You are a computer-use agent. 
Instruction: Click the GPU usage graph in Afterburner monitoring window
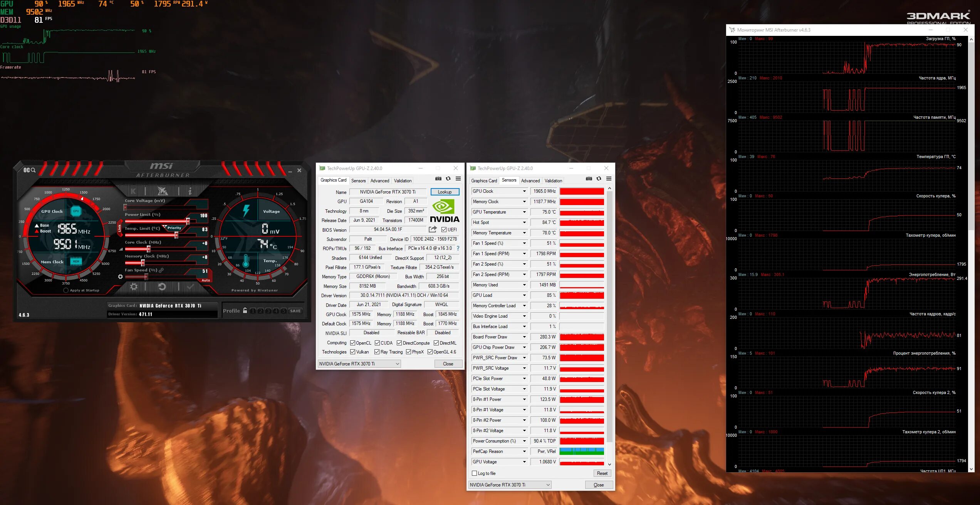click(x=847, y=57)
